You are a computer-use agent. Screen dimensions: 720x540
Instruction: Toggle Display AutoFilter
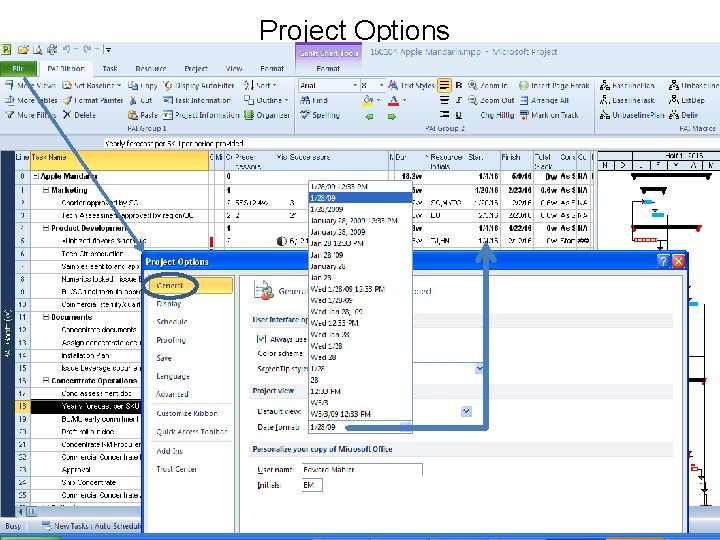(x=199, y=85)
